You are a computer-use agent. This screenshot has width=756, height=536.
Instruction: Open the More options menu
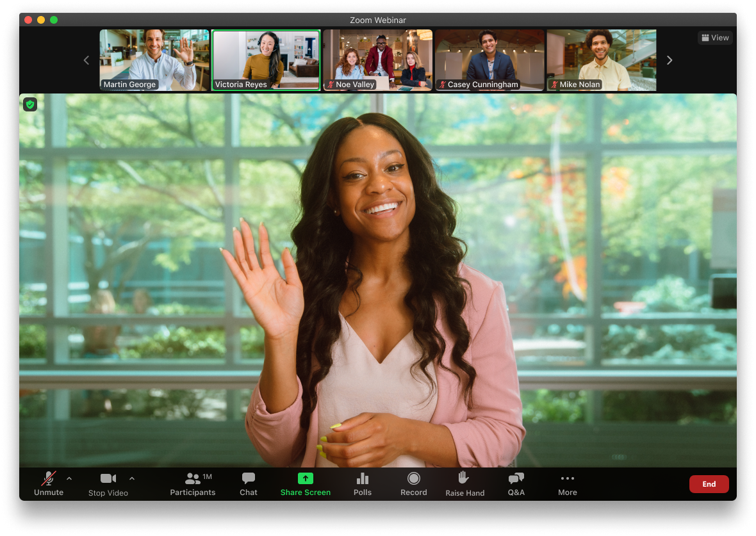(568, 483)
